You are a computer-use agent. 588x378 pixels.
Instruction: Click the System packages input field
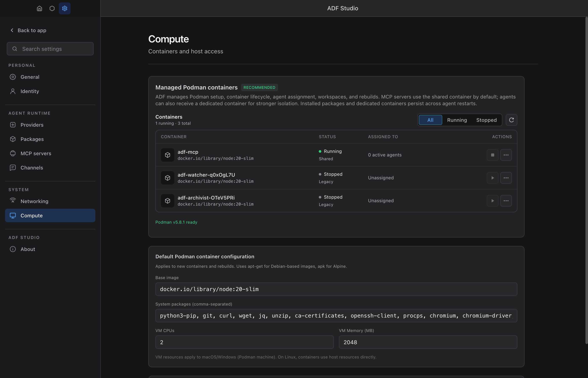click(336, 316)
